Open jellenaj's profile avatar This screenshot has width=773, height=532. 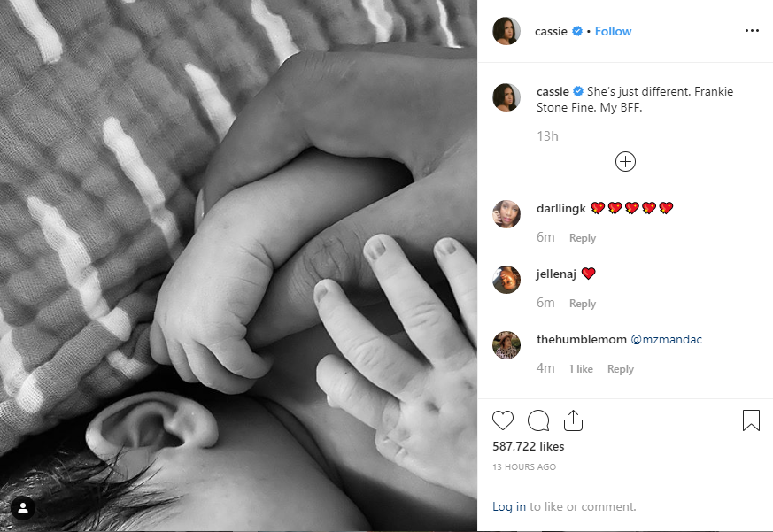click(506, 280)
